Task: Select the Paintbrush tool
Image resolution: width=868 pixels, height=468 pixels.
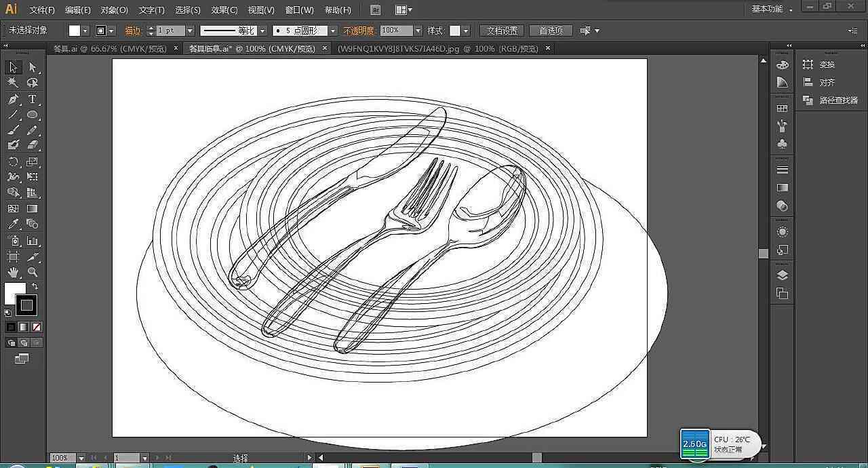Action: tap(13, 130)
